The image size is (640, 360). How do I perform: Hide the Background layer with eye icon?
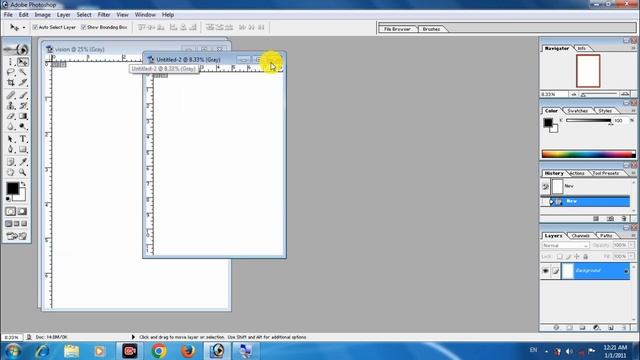(x=546, y=271)
